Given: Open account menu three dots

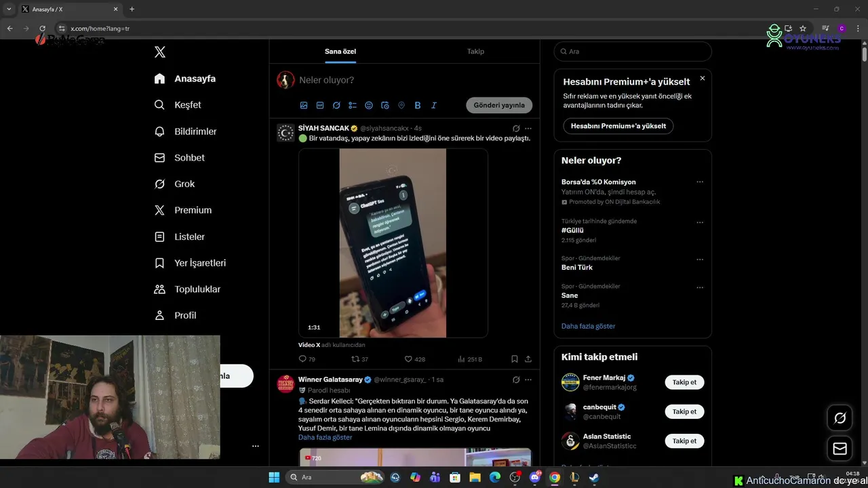Looking at the screenshot, I should pyautogui.click(x=256, y=446).
